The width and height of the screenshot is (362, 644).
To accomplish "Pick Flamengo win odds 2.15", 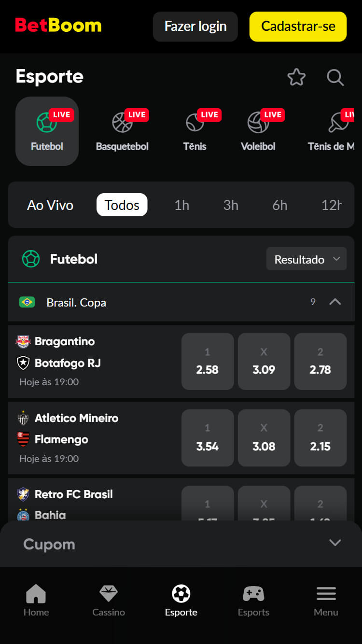I will (320, 438).
